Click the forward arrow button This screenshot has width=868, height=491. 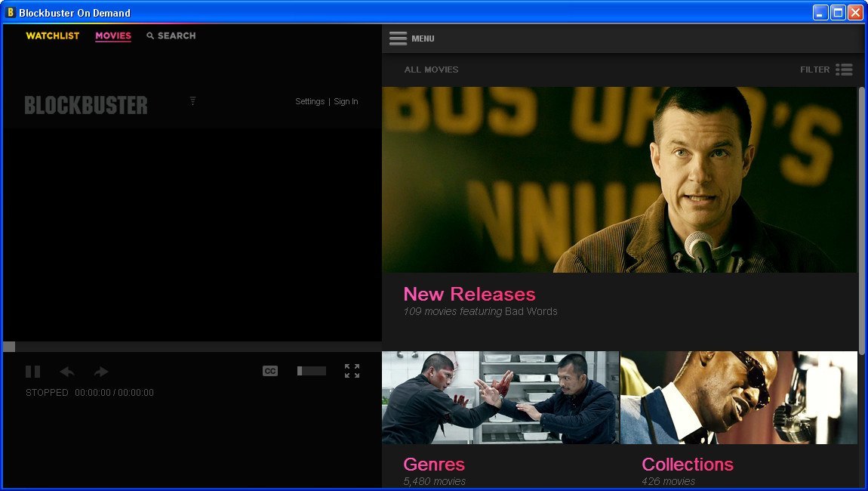click(100, 372)
